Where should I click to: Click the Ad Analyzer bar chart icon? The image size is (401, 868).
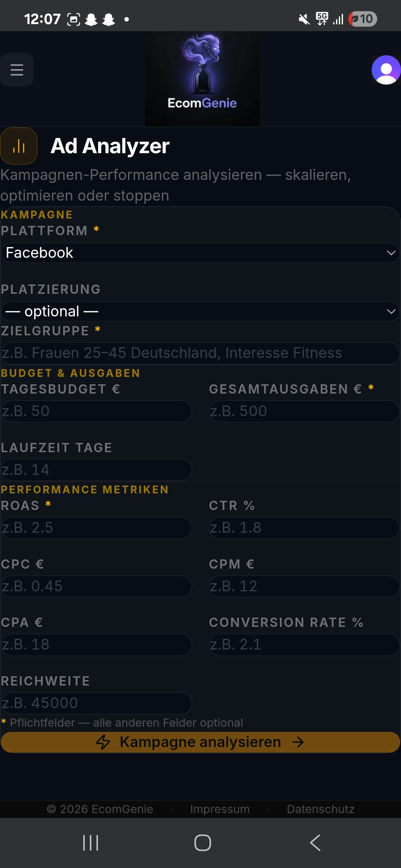(x=19, y=146)
